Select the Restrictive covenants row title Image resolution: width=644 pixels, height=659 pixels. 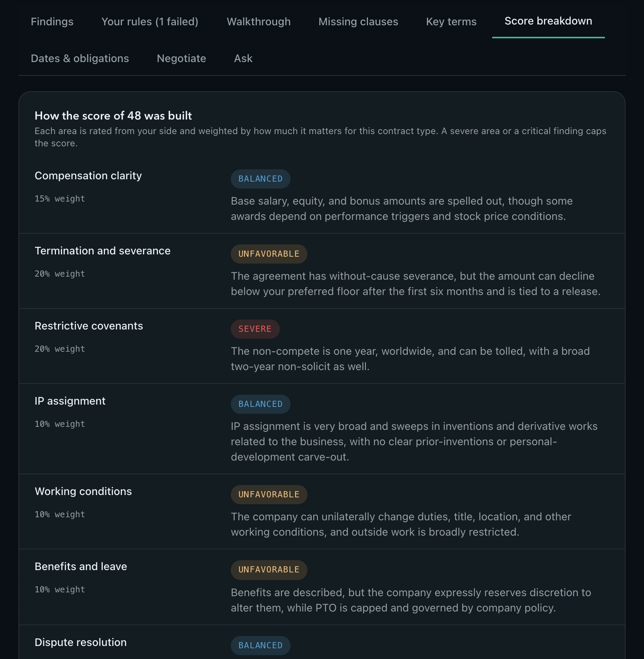[x=89, y=326]
